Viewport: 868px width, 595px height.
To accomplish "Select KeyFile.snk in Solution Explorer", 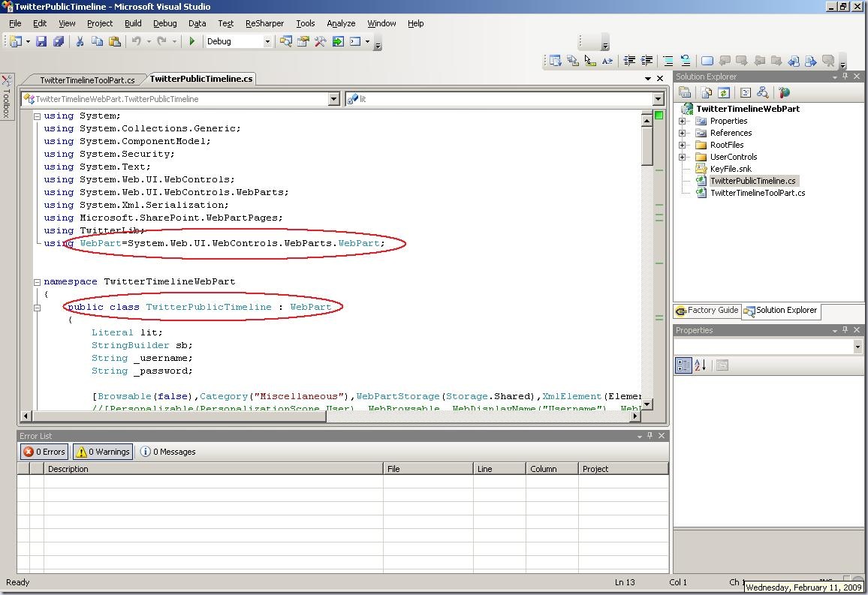I will pos(731,170).
